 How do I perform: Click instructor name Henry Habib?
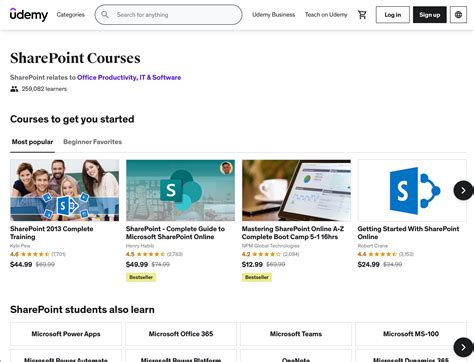[140, 246]
